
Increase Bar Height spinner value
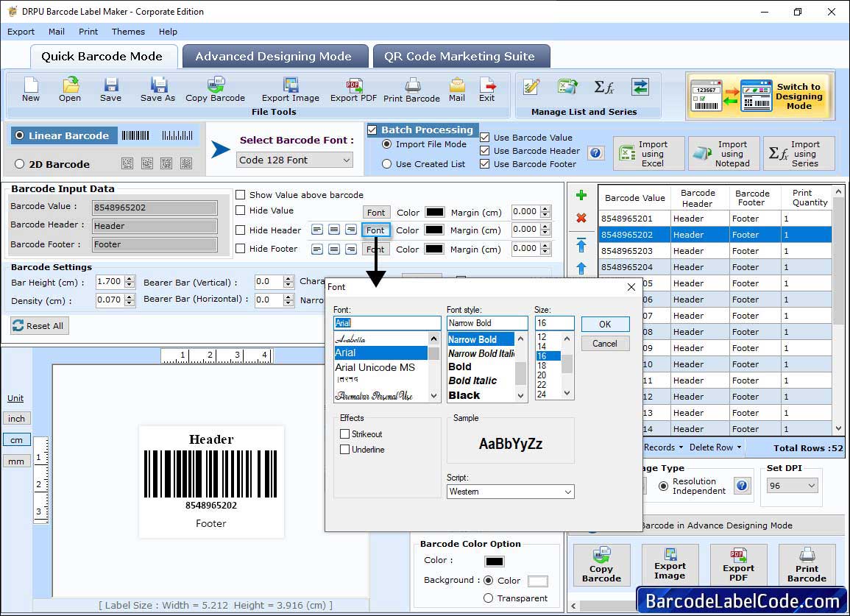(x=130, y=279)
